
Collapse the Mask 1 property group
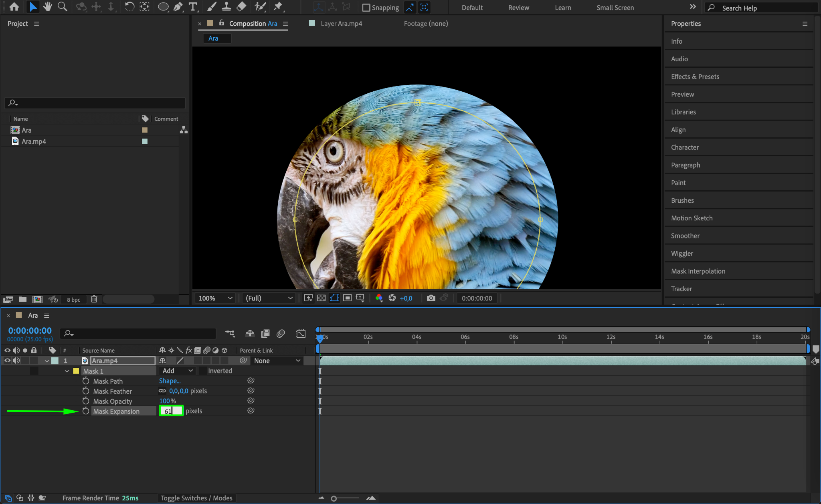coord(67,371)
